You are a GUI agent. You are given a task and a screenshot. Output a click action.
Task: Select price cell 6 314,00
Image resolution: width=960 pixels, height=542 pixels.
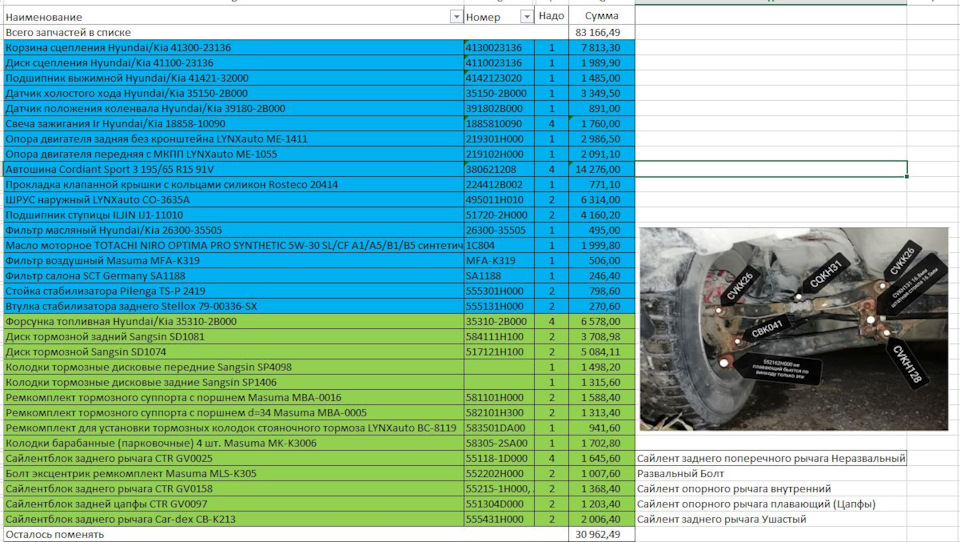point(601,200)
